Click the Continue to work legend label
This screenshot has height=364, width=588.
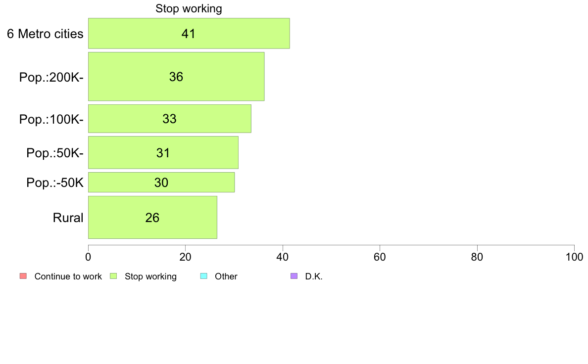68,276
